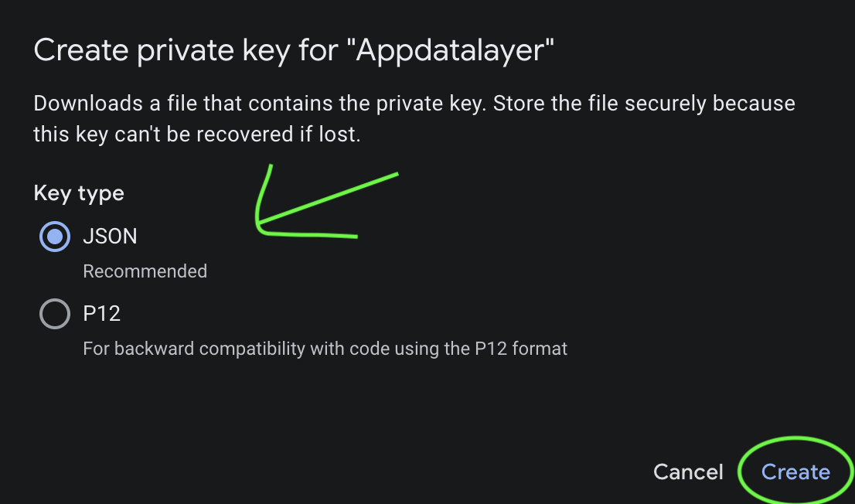Click the JSON option label text
Image resolution: width=855 pixels, height=504 pixels.
coord(110,237)
